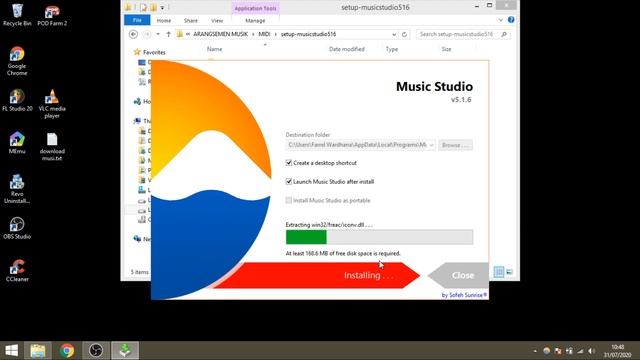Open the Destination folder dropdown

pos(431,145)
